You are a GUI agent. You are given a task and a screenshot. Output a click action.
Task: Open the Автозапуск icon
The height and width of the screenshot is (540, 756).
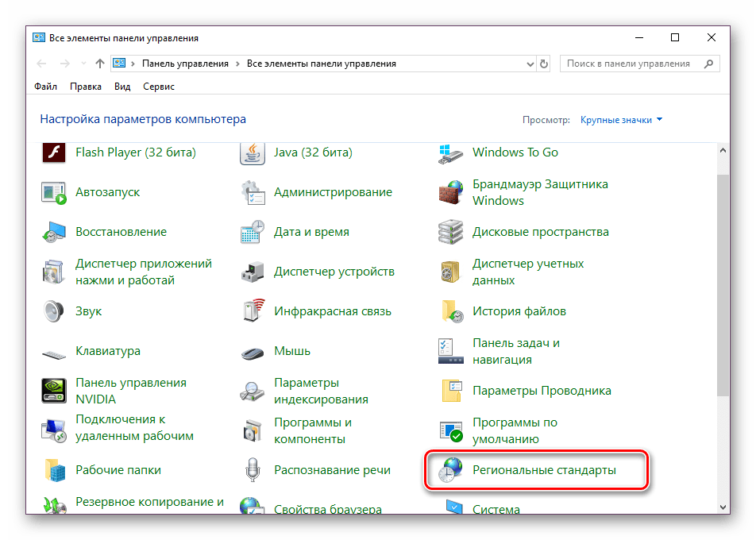[53, 193]
